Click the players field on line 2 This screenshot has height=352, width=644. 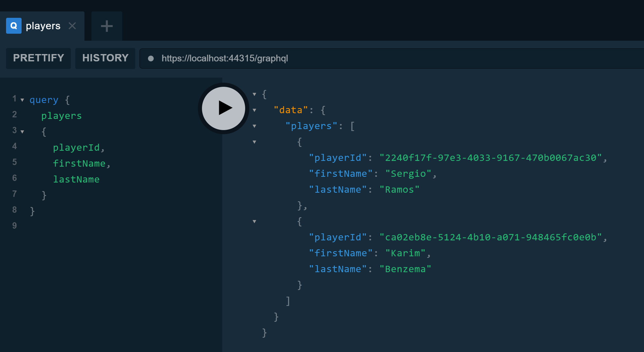[x=62, y=116]
